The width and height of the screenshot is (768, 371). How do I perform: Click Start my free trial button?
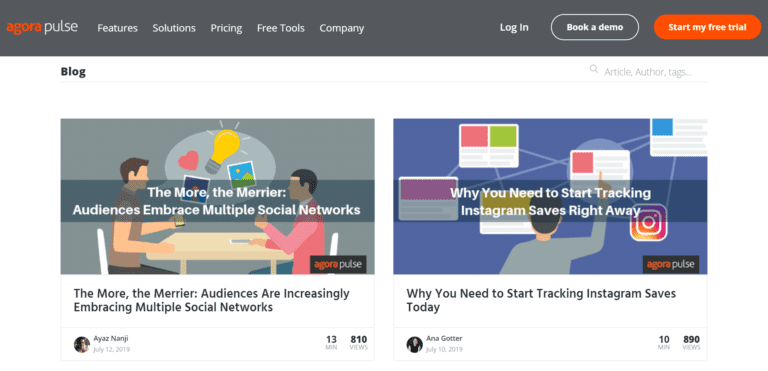707,27
